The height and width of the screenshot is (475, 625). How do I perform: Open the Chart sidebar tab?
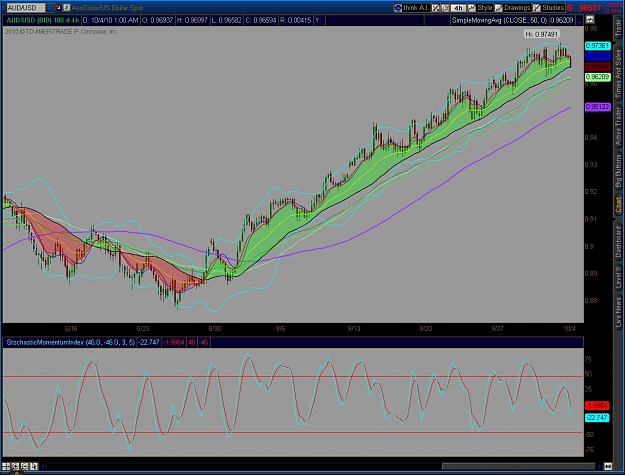click(x=618, y=206)
